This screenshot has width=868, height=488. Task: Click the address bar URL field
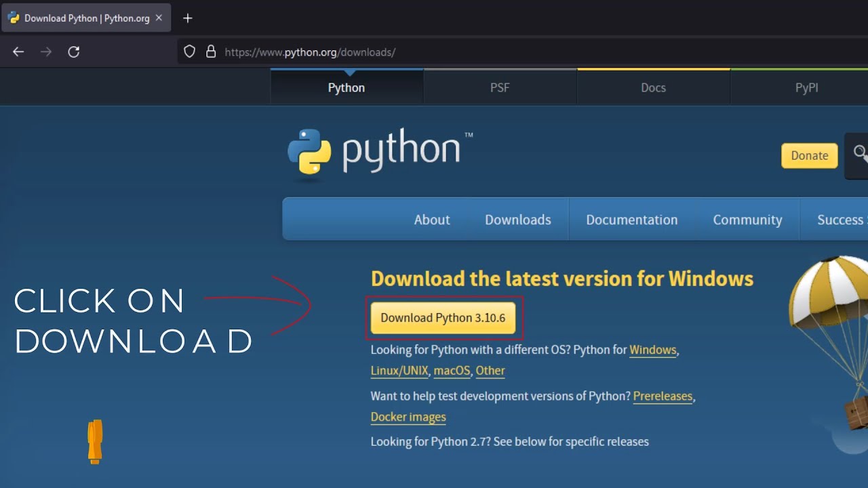tap(475, 52)
